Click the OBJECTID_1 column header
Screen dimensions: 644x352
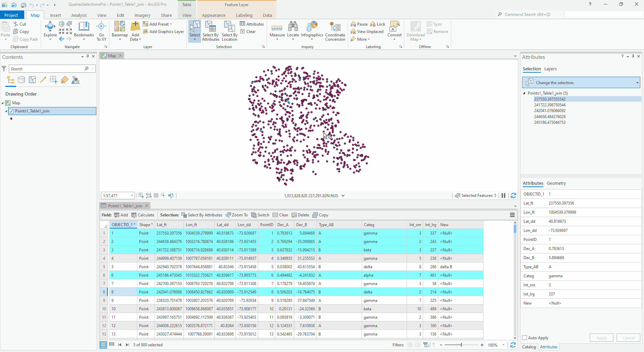(123, 225)
